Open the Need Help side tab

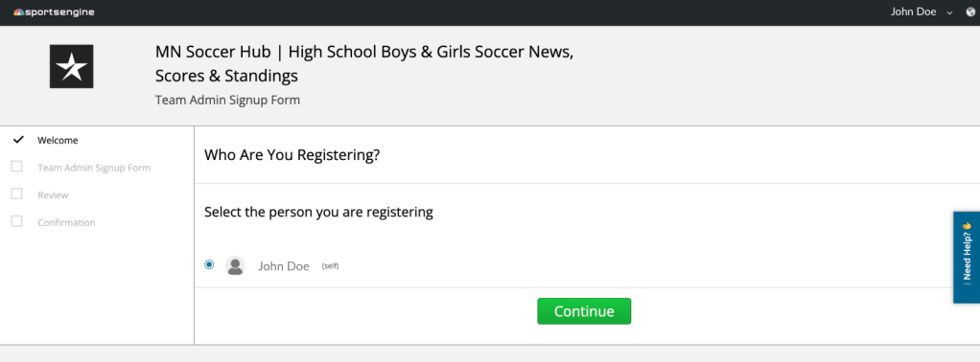(967, 258)
